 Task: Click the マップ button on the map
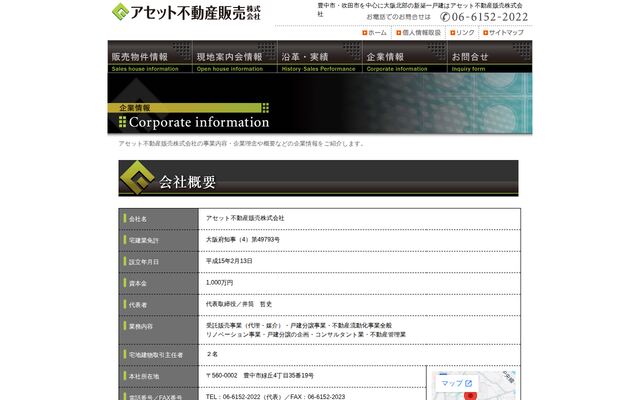pos(456,383)
